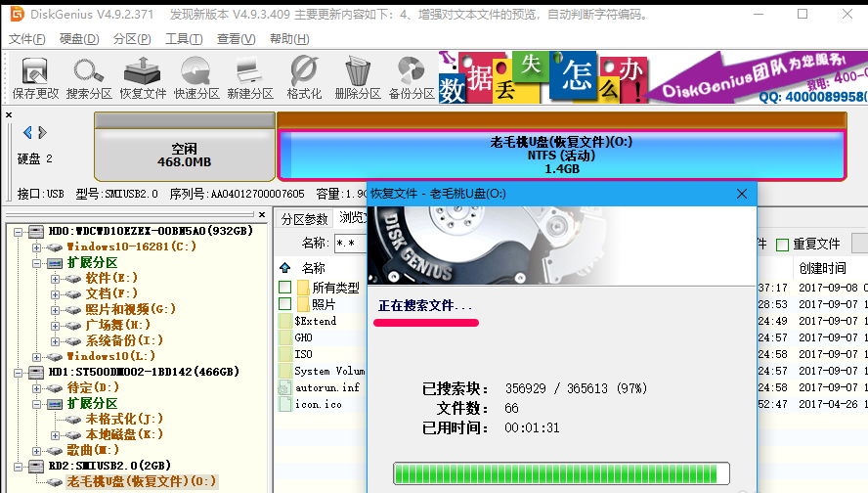Expand the 本地磁盘(K:) partition node
The image size is (868, 493).
55,435
